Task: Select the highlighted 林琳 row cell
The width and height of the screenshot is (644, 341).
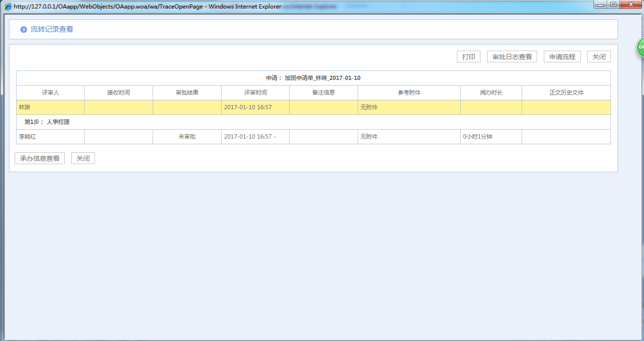Action: 50,107
